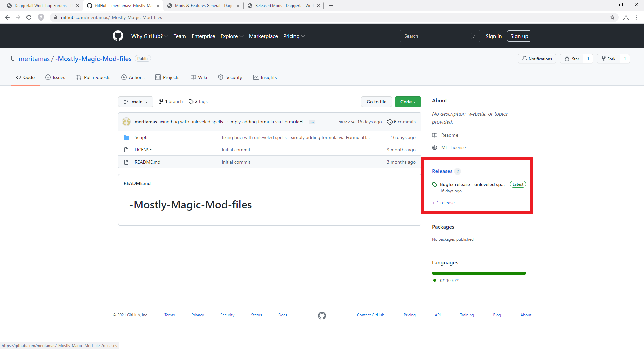
Task: Open the Insights tab
Action: click(x=265, y=77)
